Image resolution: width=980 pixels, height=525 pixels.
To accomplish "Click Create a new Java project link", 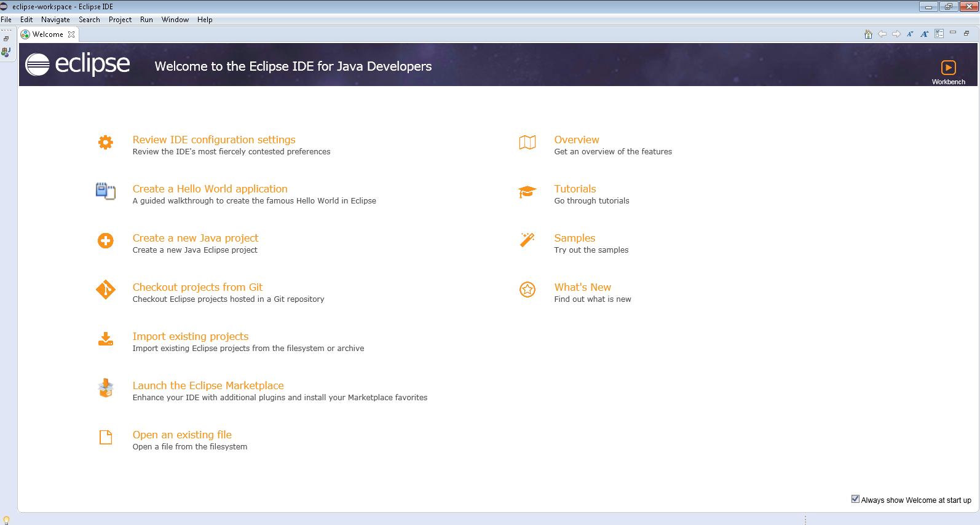I will pos(196,238).
